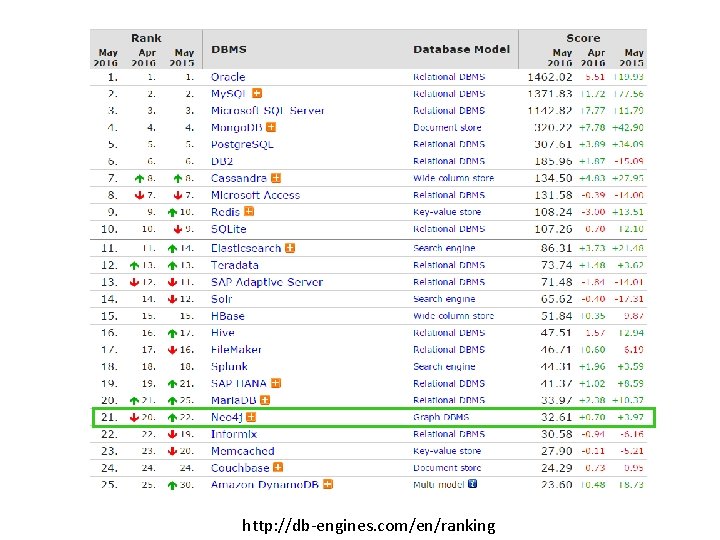
Task: Open the Couchbase link
Action: pyautogui.click(x=240, y=468)
